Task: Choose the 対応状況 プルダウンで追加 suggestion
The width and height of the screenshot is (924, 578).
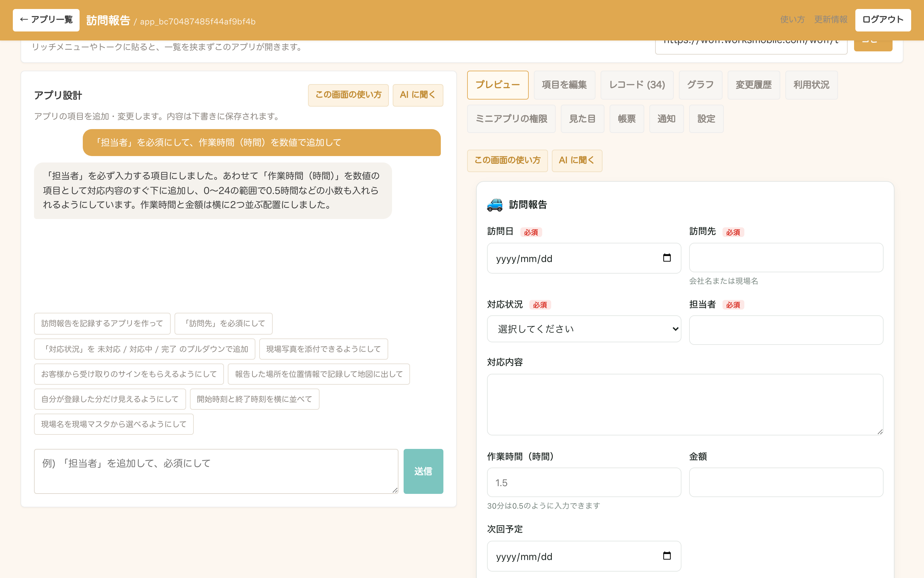Action: pyautogui.click(x=144, y=349)
